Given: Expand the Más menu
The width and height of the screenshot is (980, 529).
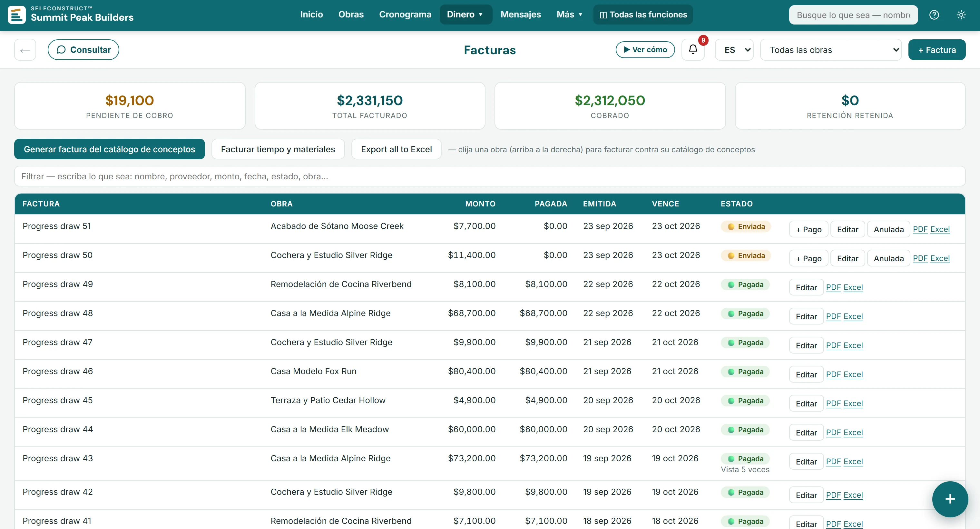Looking at the screenshot, I should click(570, 15).
